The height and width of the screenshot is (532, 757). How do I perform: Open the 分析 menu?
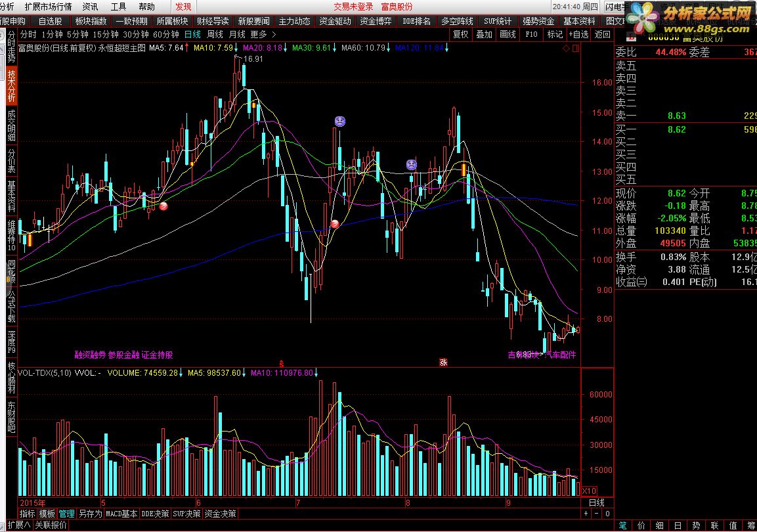[x=7, y=7]
